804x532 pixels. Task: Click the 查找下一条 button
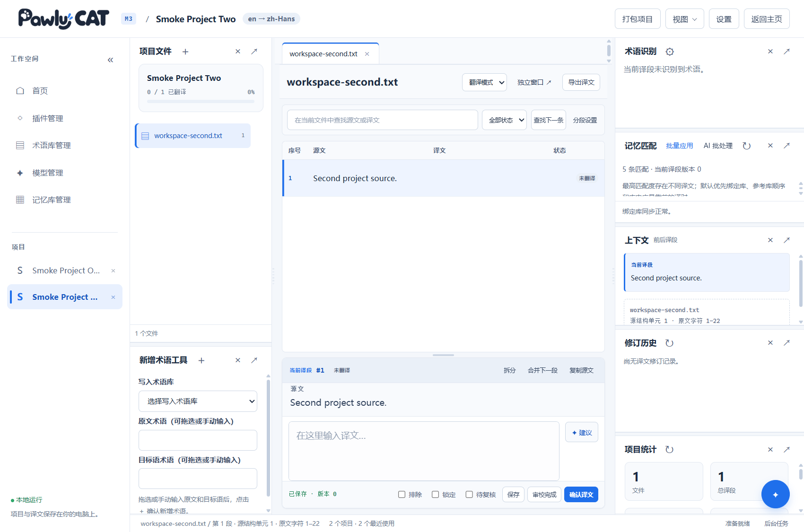pyautogui.click(x=549, y=120)
